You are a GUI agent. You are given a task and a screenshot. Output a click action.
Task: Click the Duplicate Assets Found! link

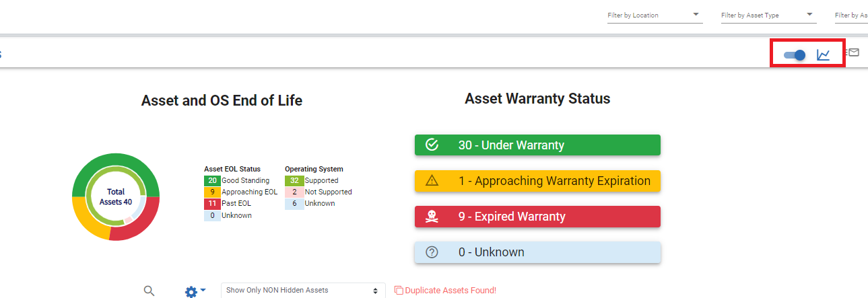(450, 291)
